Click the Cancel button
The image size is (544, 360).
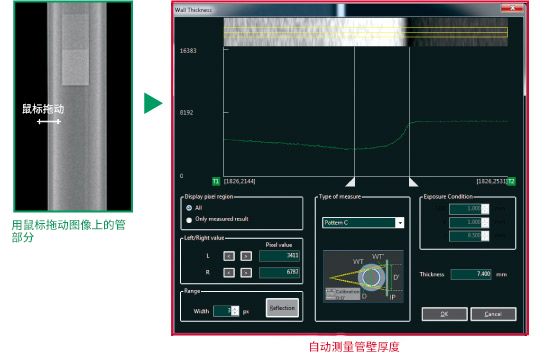pos(493,314)
